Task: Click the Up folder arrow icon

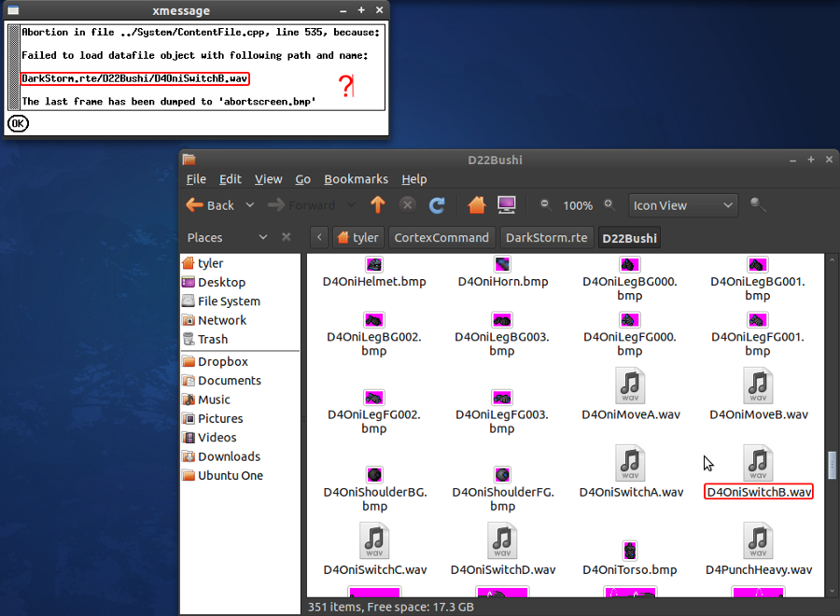Action: click(x=377, y=205)
